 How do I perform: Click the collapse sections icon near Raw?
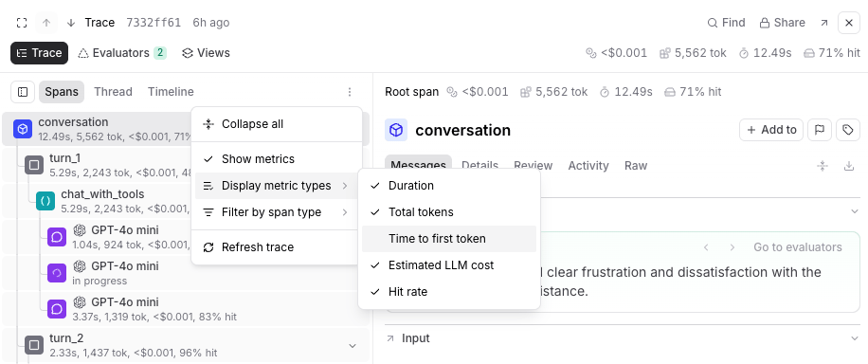click(823, 166)
